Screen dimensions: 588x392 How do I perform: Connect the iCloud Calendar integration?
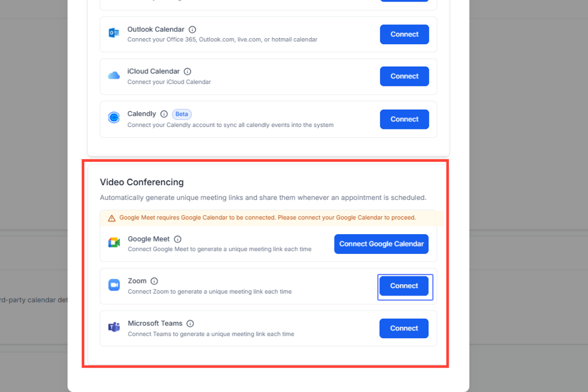tap(404, 76)
